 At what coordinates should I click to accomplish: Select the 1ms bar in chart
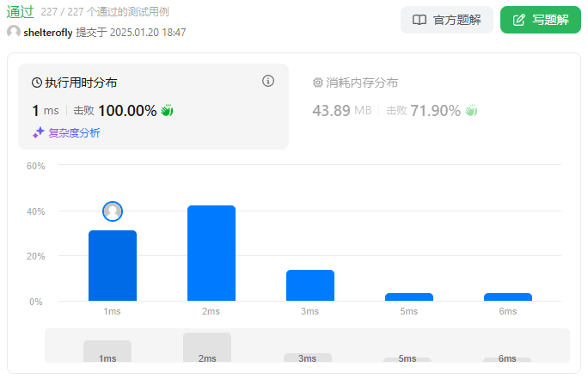pos(113,266)
